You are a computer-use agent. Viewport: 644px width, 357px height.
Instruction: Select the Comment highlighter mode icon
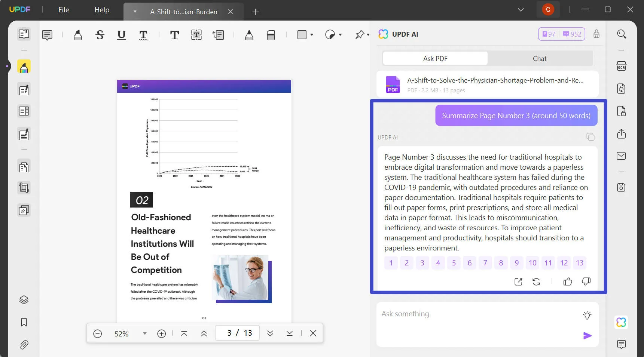point(24,67)
